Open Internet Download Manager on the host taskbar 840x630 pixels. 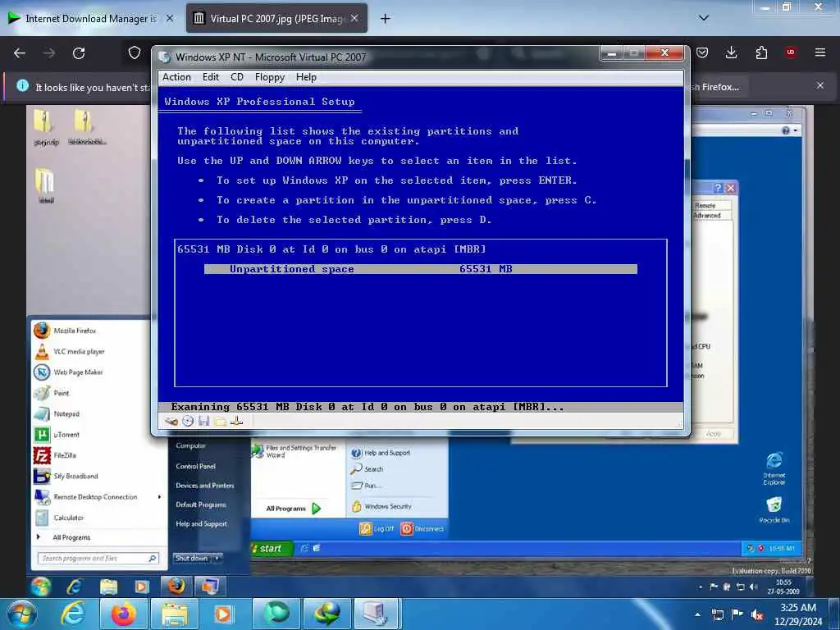pyautogui.click(x=327, y=614)
